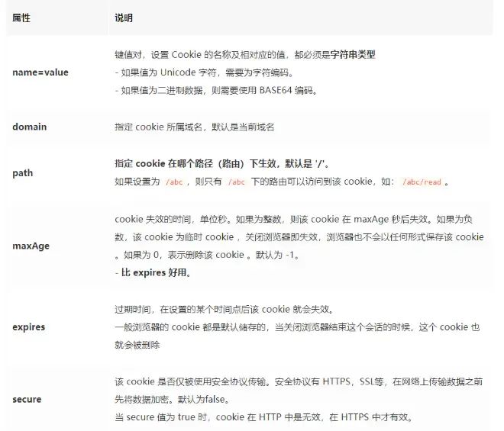This screenshot has height=431, width=504.
Task: Click the line mentioning BASE64 编码
Action: (215, 91)
